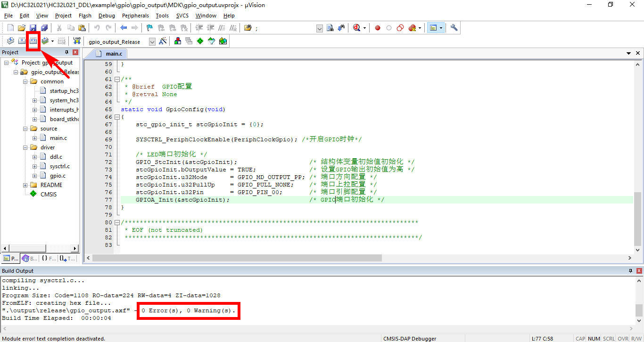The width and height of the screenshot is (644, 342).
Task: Start the debug session magnifier icon
Action: point(357,28)
